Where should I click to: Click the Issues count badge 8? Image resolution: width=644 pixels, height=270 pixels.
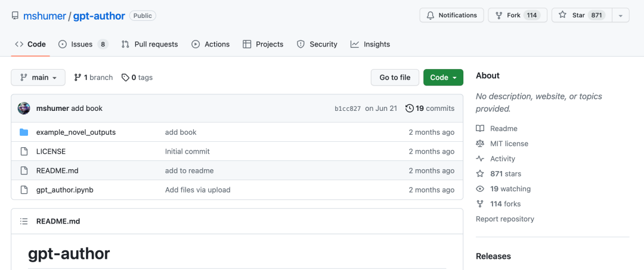click(x=103, y=44)
